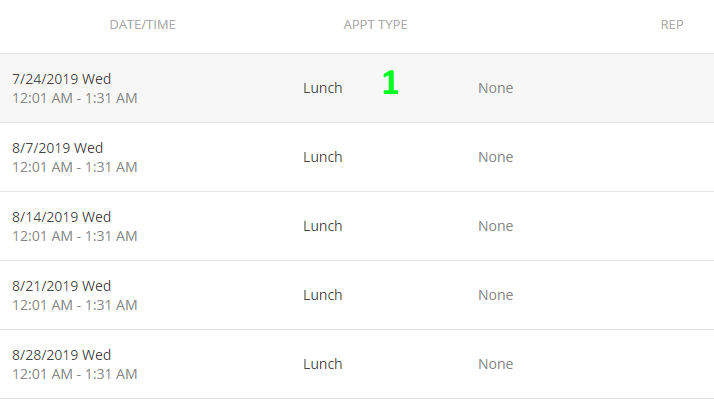Select None value in the 8/28/2019 row

point(495,364)
